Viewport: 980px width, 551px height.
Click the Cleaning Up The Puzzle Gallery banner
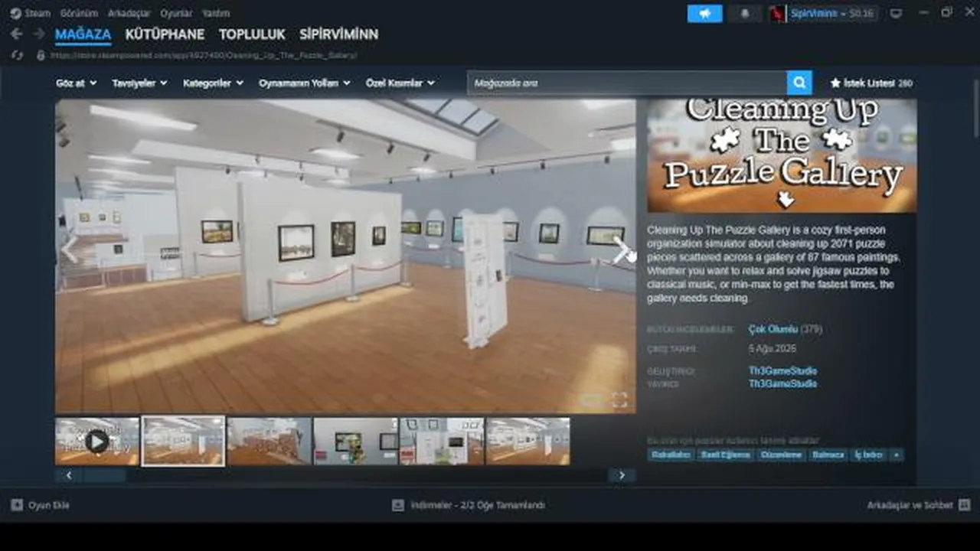click(782, 155)
